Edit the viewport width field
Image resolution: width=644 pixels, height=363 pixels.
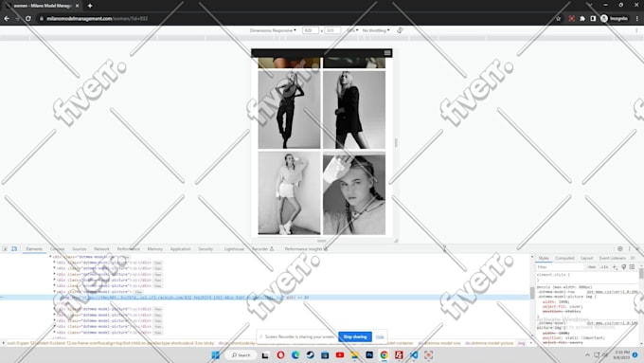tap(310, 30)
